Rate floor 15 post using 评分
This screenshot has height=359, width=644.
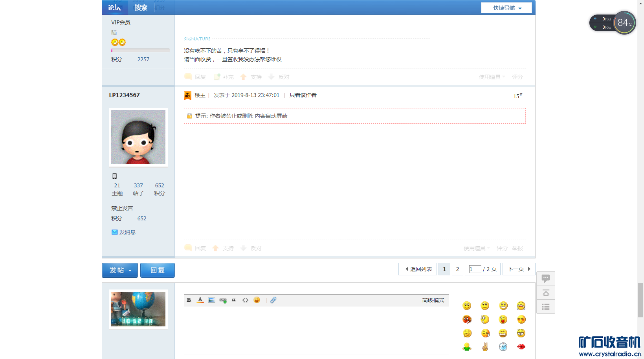(502, 248)
